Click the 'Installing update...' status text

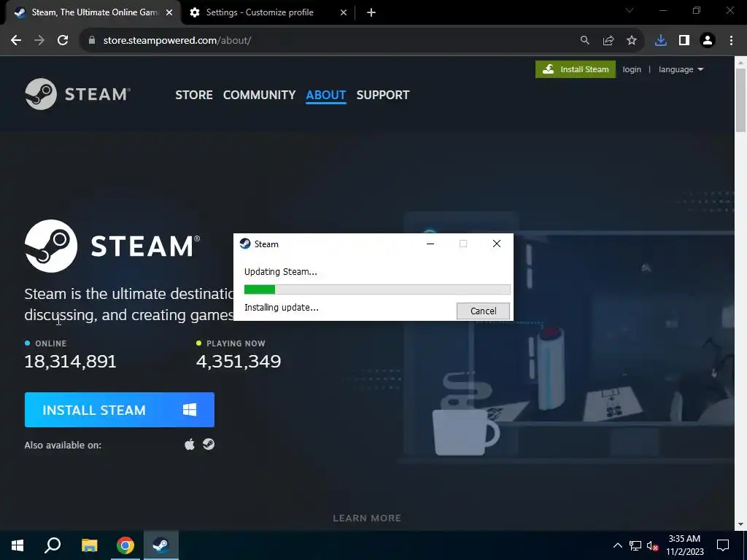point(282,308)
